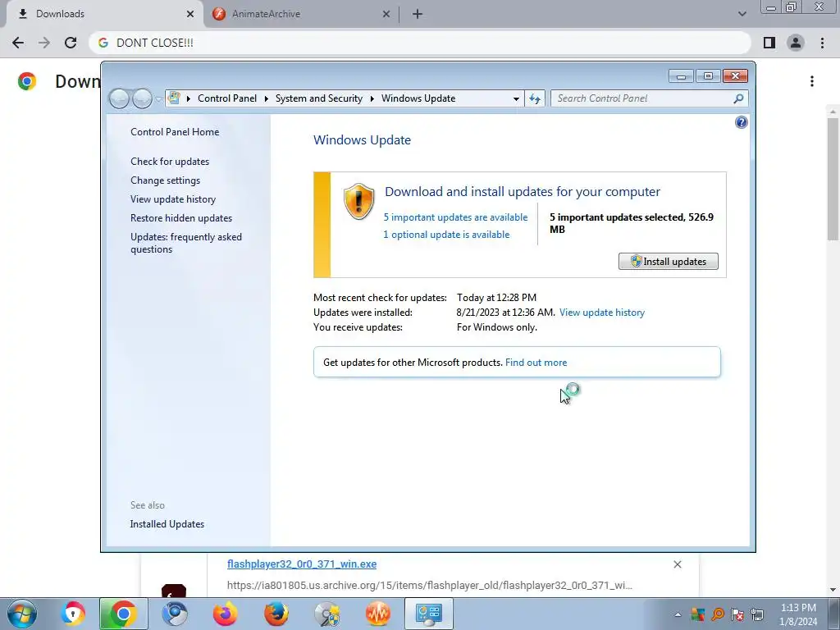Open Chrome three-dot main menu

(822, 43)
